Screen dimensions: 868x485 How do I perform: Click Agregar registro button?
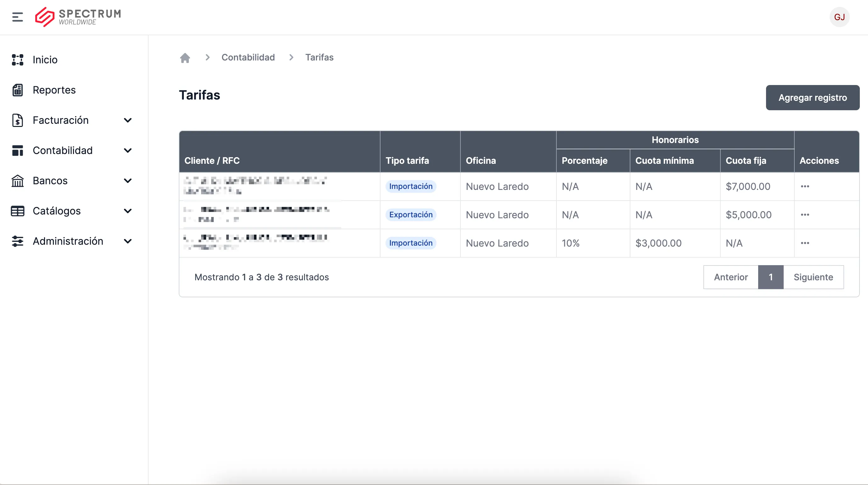click(x=812, y=97)
